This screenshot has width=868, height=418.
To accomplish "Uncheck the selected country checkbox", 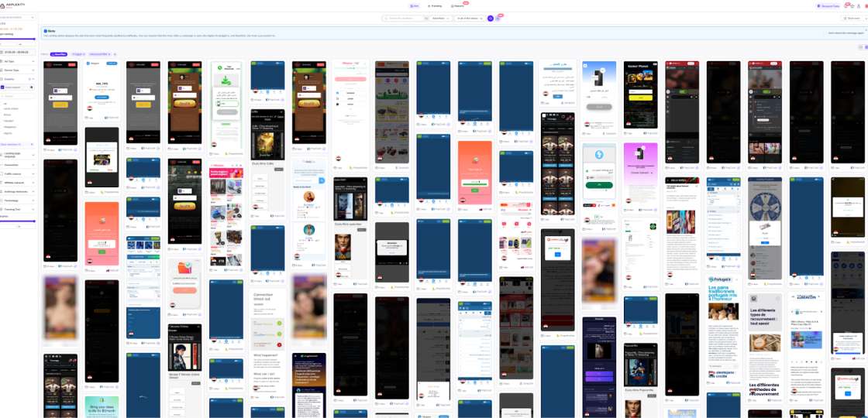I will pos(2,87).
